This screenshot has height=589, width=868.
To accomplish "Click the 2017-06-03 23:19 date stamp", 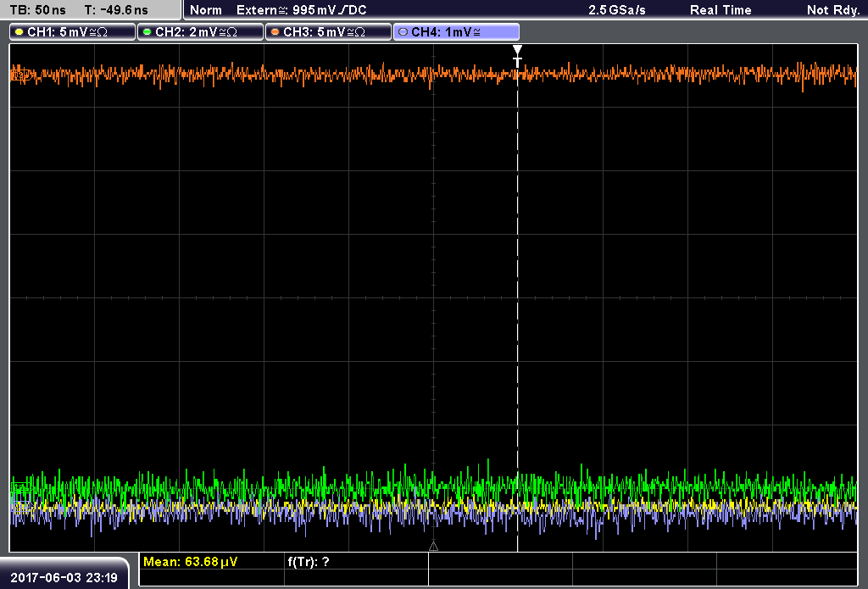I will tap(64, 578).
